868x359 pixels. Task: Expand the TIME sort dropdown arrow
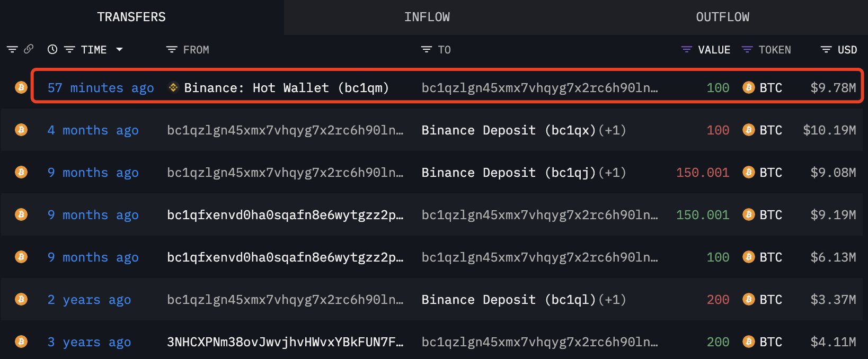[x=119, y=49]
